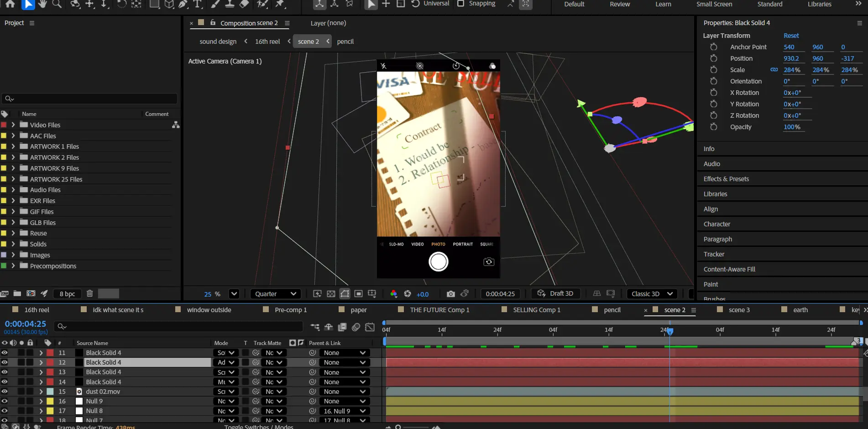Click the Puppet Pin tool
The width and height of the screenshot is (868, 429).
pyautogui.click(x=280, y=4)
